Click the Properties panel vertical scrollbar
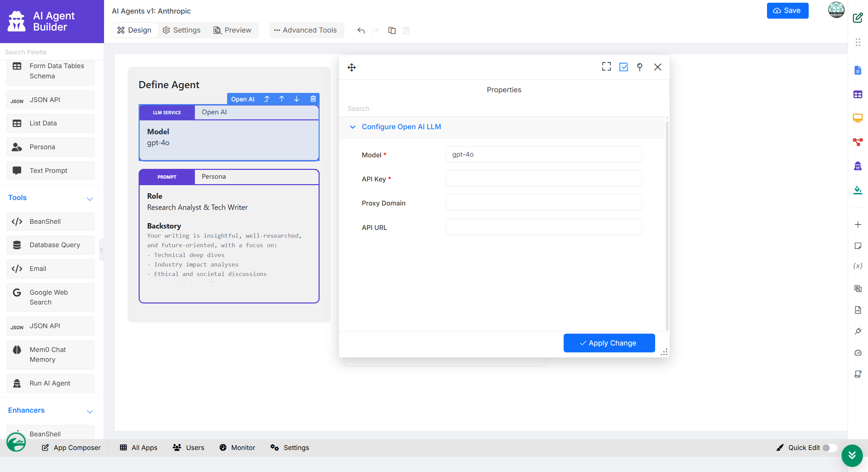868x472 pixels. pyautogui.click(x=667, y=224)
